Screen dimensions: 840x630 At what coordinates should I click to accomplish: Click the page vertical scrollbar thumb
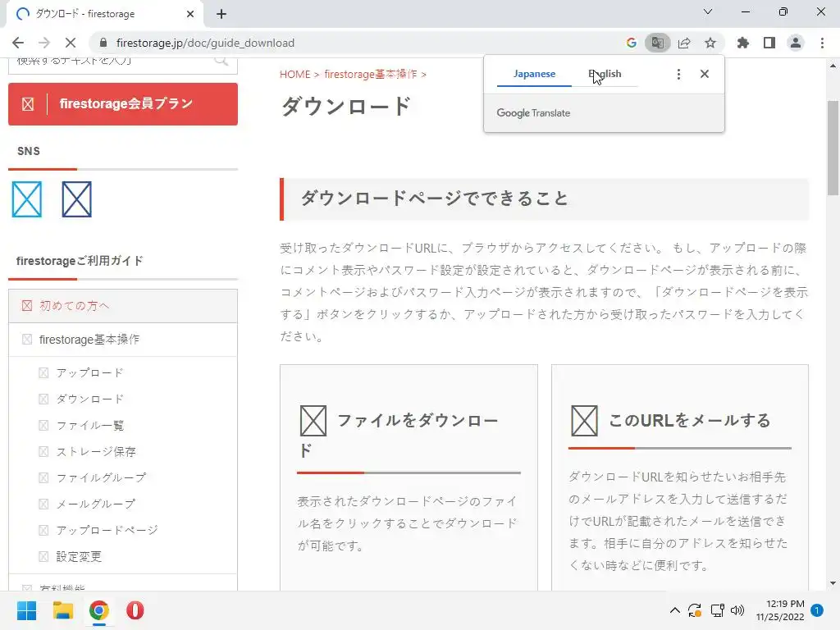[x=833, y=148]
